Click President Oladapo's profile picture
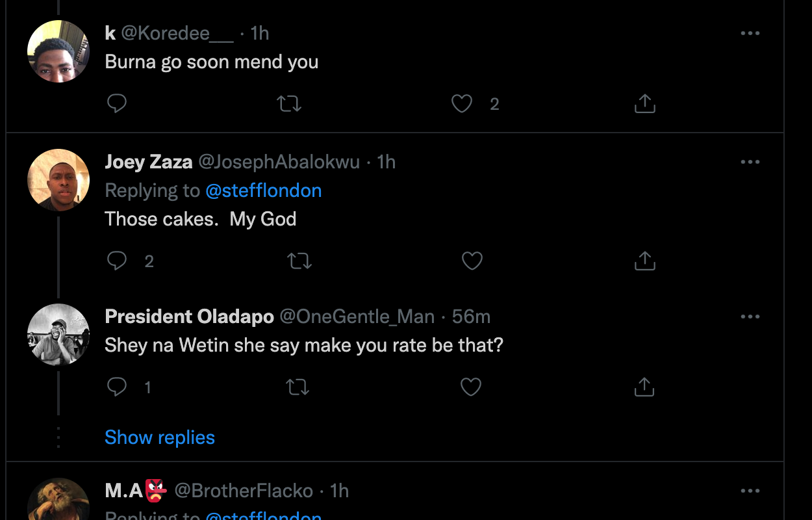Screen dimensions: 812x520 click(58, 335)
